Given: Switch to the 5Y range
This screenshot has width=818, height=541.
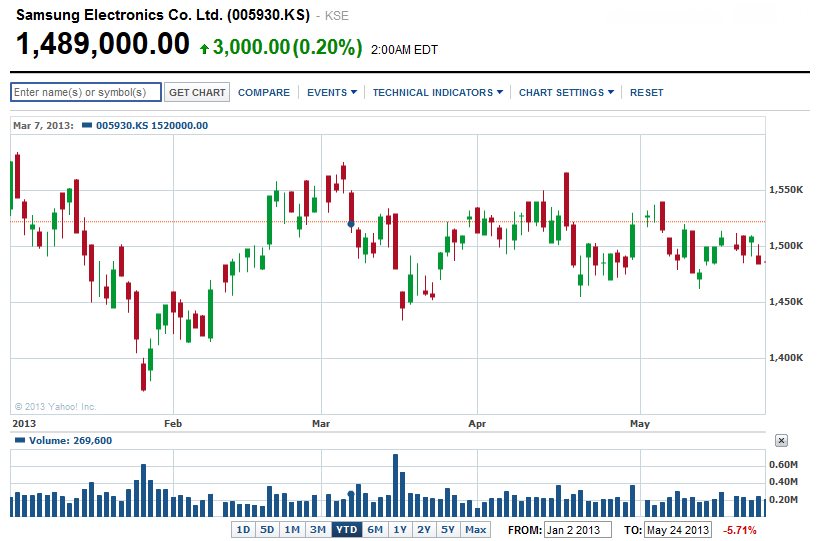Looking at the screenshot, I should click(x=448, y=530).
